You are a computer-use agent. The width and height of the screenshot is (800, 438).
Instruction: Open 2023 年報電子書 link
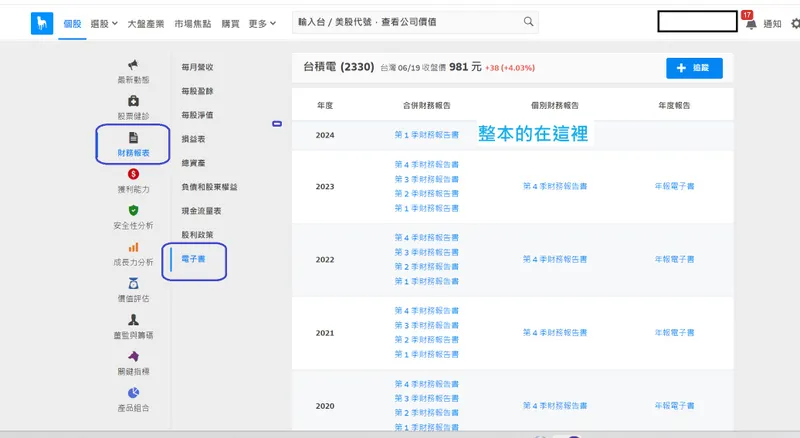click(x=674, y=186)
